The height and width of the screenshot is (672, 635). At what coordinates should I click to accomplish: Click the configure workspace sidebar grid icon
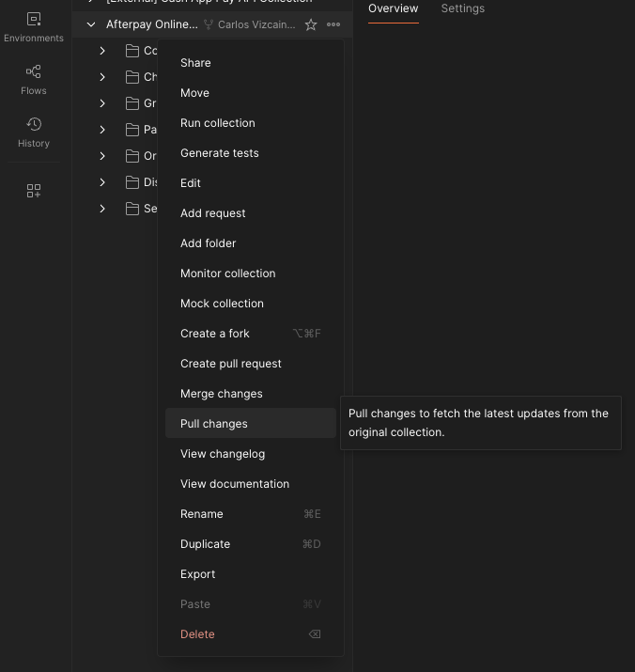coord(34,191)
